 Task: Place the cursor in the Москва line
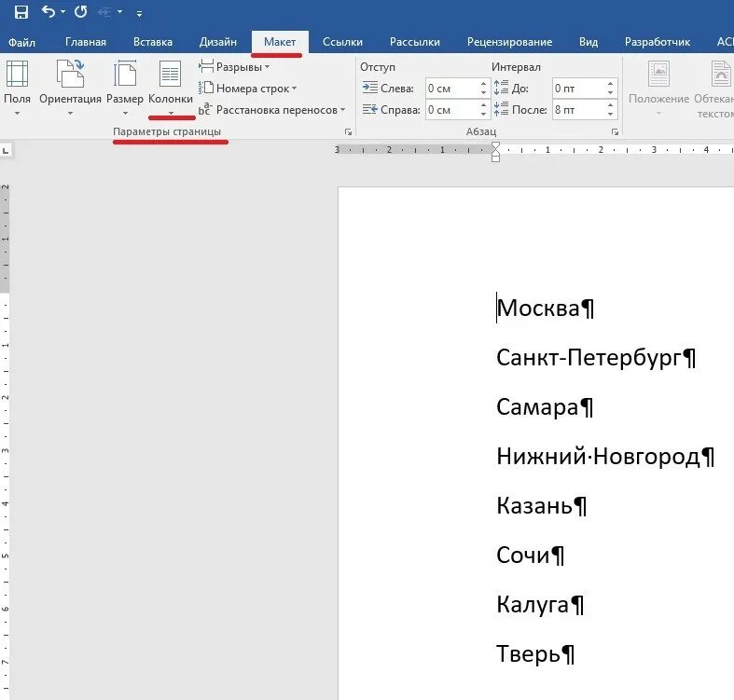[x=546, y=309]
